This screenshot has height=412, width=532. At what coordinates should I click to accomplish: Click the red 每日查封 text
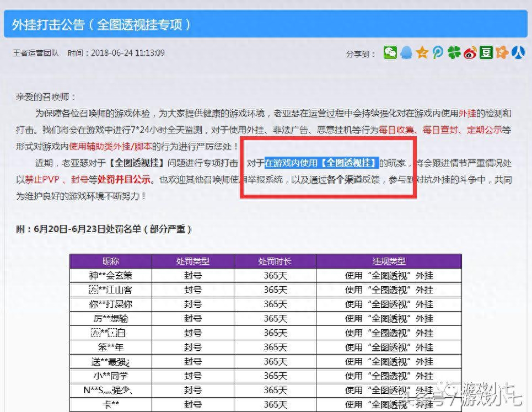point(440,130)
